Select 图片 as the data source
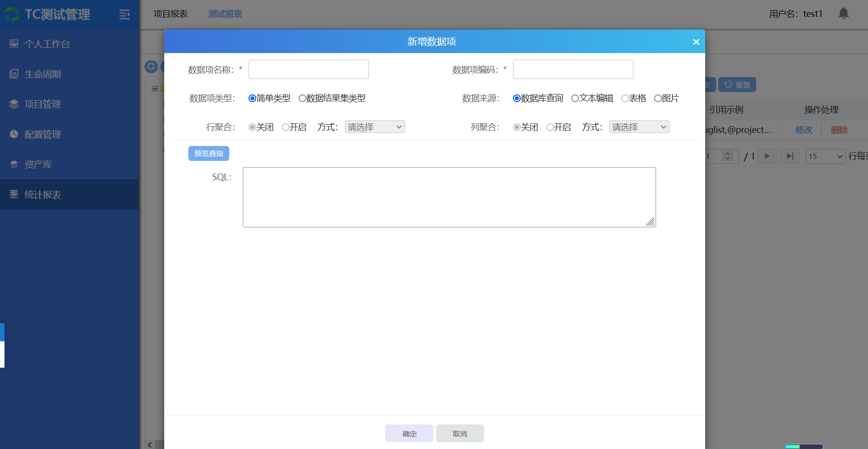 click(x=658, y=98)
